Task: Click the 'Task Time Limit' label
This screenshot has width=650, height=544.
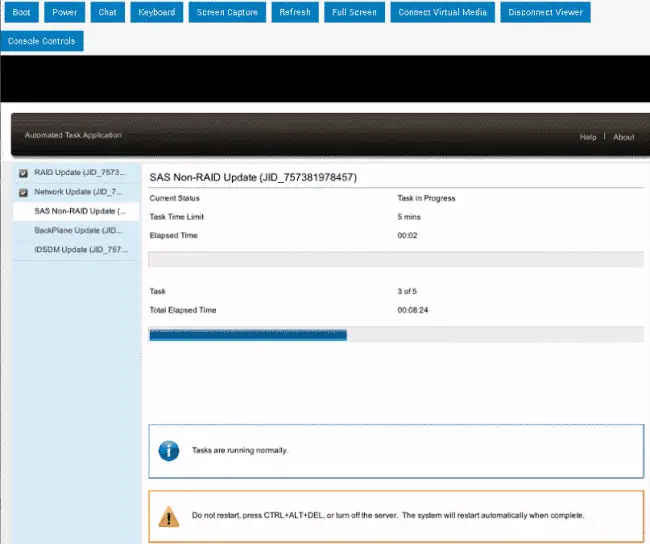Action: [x=177, y=217]
